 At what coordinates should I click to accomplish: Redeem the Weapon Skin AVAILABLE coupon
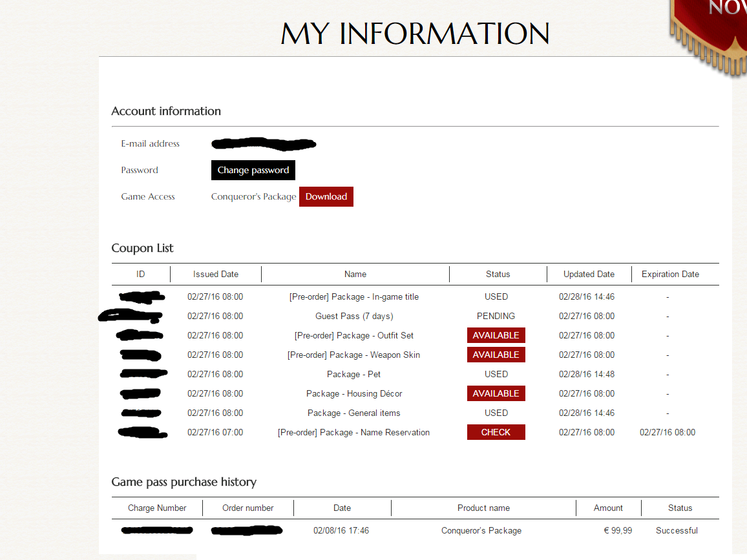[496, 355]
